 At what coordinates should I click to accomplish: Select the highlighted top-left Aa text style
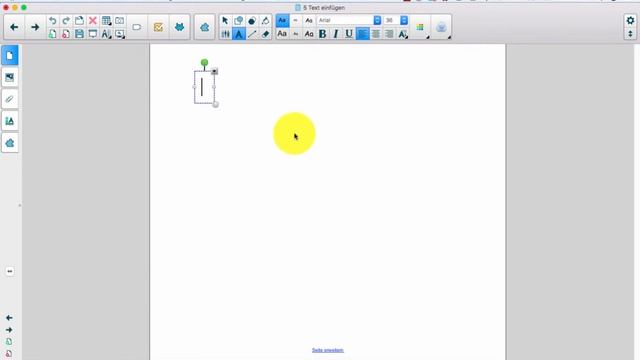click(282, 20)
